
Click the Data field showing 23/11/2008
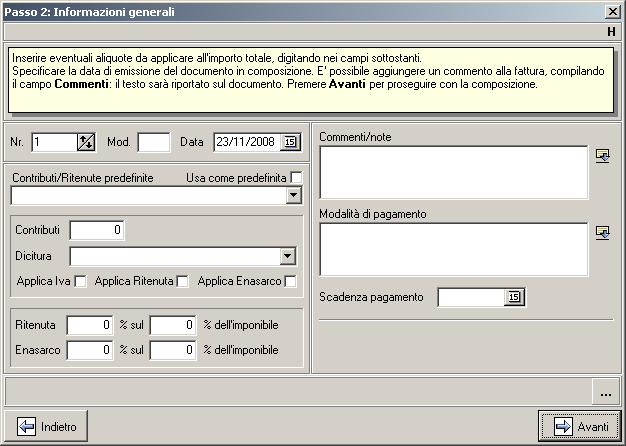[x=248, y=142]
